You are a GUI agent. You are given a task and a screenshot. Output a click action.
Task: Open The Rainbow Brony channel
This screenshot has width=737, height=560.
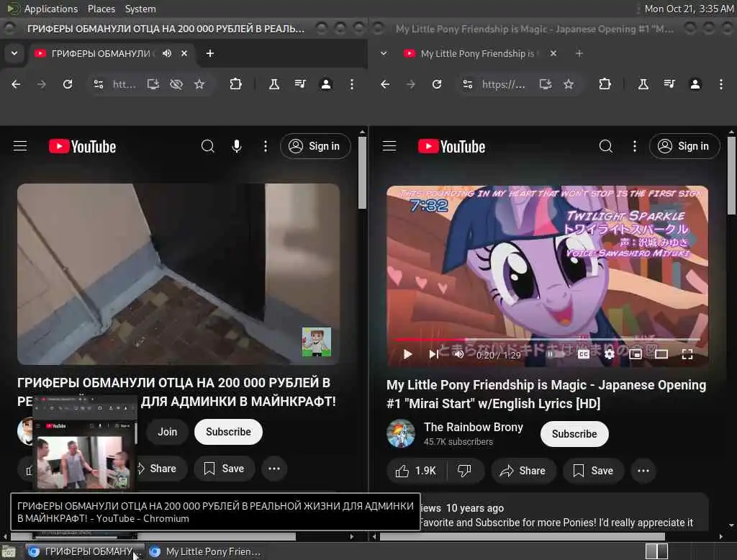tap(474, 427)
